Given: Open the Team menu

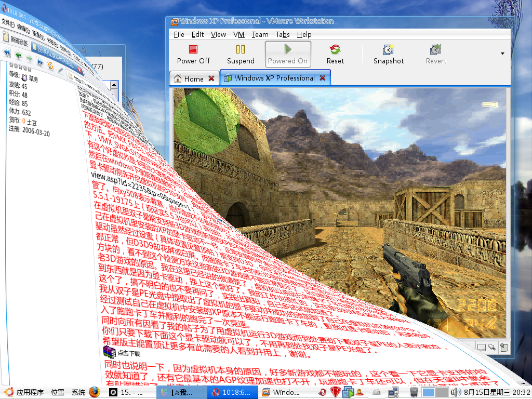Looking at the screenshot, I should click(x=260, y=34).
